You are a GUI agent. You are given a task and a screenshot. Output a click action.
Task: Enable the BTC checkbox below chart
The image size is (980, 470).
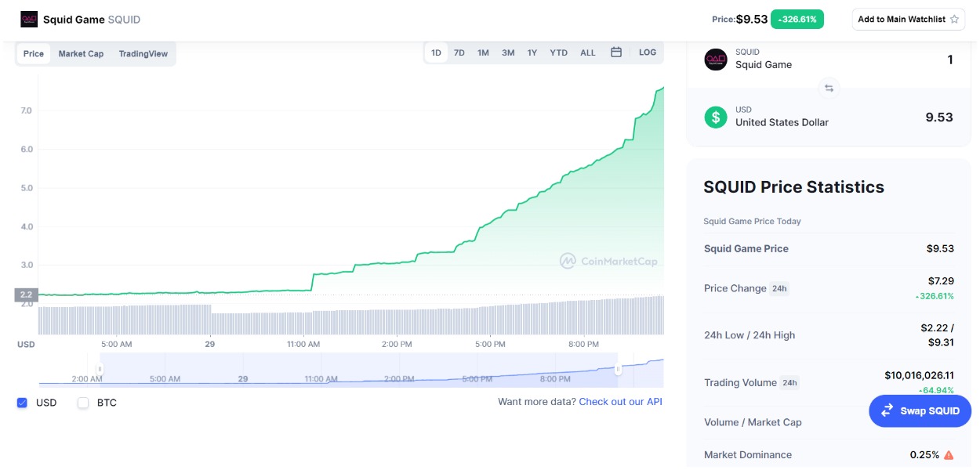83,403
